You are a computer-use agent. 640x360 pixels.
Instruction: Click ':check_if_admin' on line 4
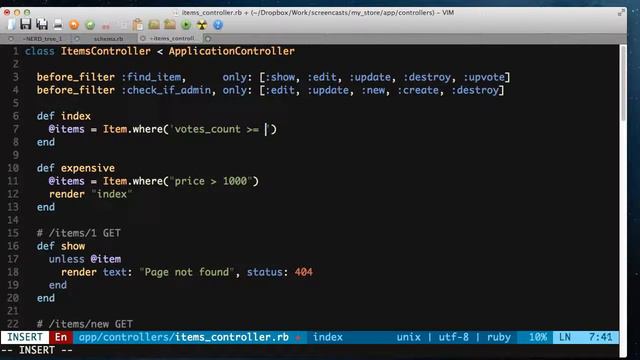pyautogui.click(x=166, y=90)
